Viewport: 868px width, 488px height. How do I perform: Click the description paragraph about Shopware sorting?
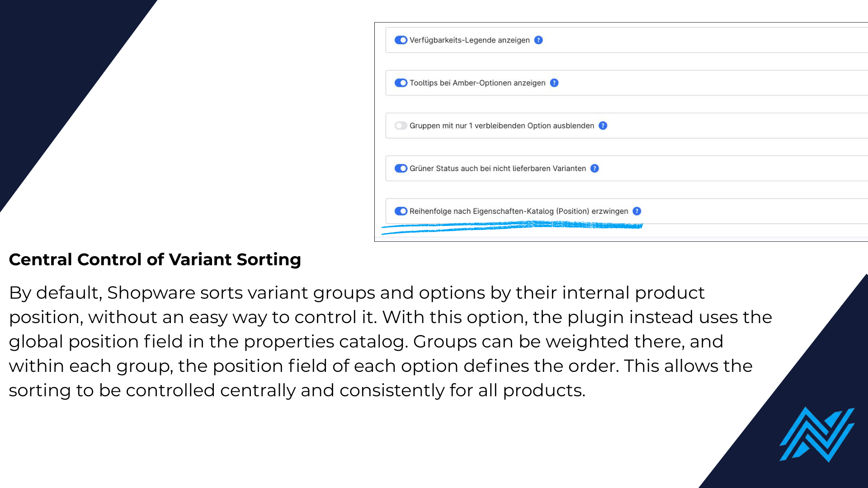[x=391, y=342]
